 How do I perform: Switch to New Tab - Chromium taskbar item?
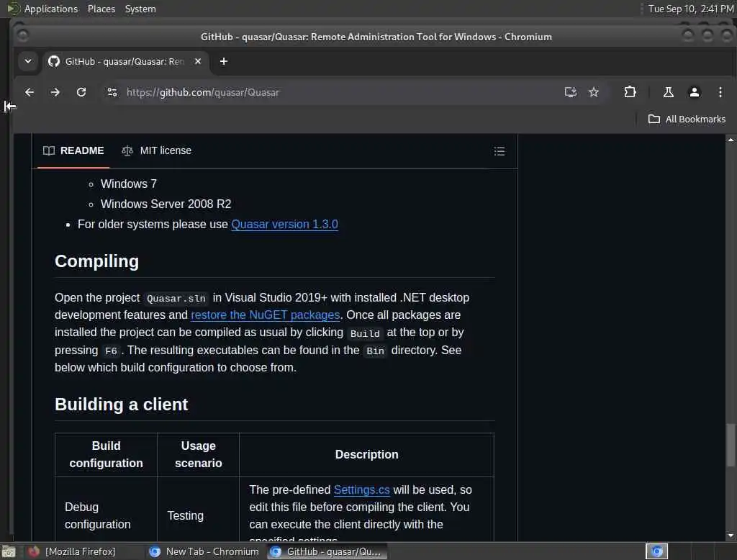[x=204, y=551]
